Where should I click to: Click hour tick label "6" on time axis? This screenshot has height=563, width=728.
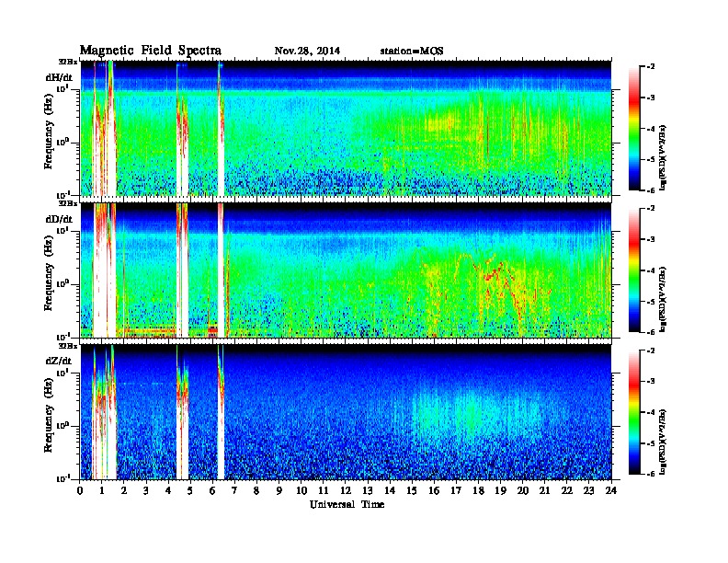point(212,490)
